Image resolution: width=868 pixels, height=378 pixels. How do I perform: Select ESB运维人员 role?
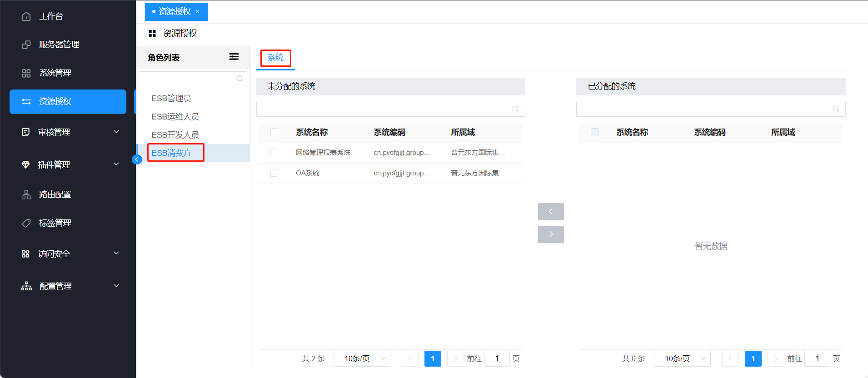[x=175, y=117]
